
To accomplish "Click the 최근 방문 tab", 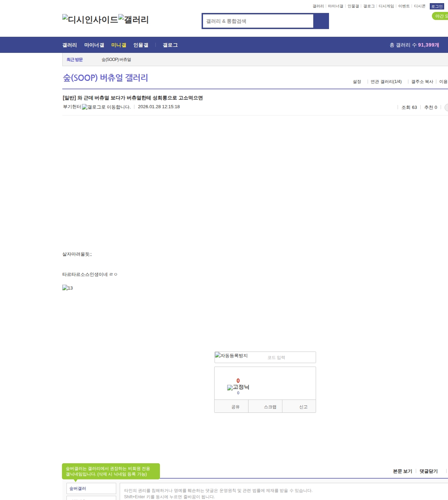I will coord(75,60).
